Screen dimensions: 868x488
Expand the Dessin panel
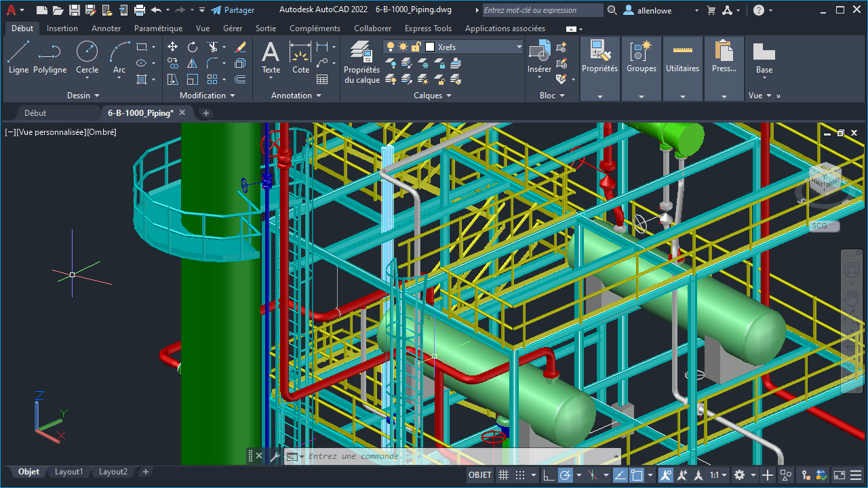pos(83,96)
